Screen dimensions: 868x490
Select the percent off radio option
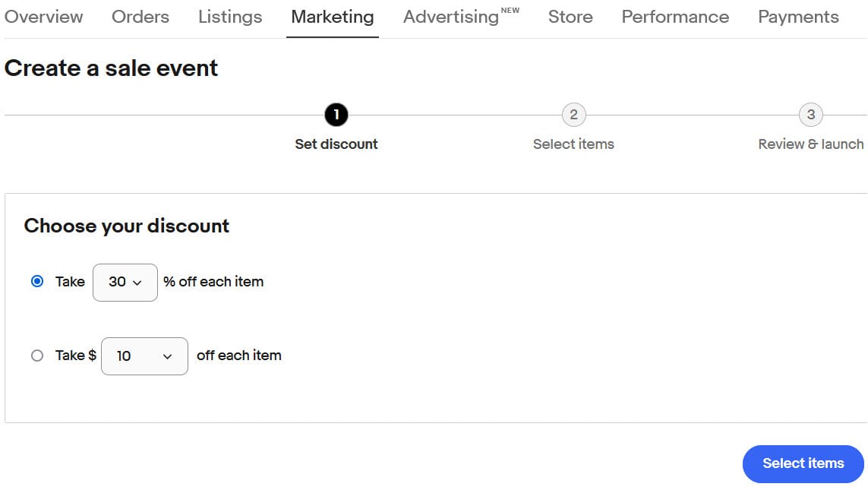pos(37,281)
